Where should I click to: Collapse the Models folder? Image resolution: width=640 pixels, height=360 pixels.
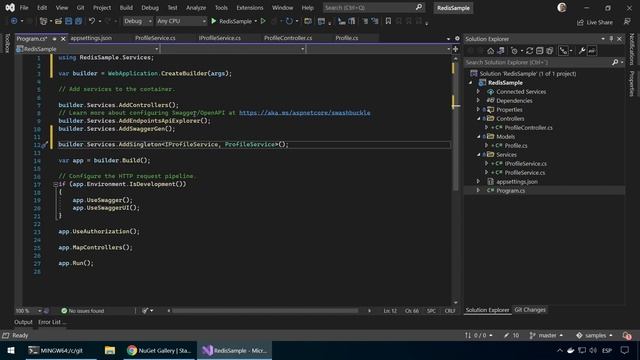[479, 137]
